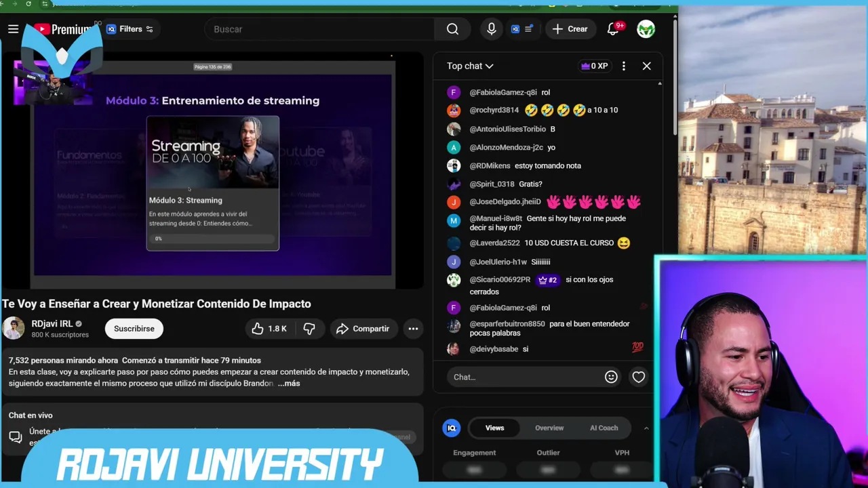Click the 0% course progress bar
Viewport: 868px width, 488px height.
click(212, 239)
